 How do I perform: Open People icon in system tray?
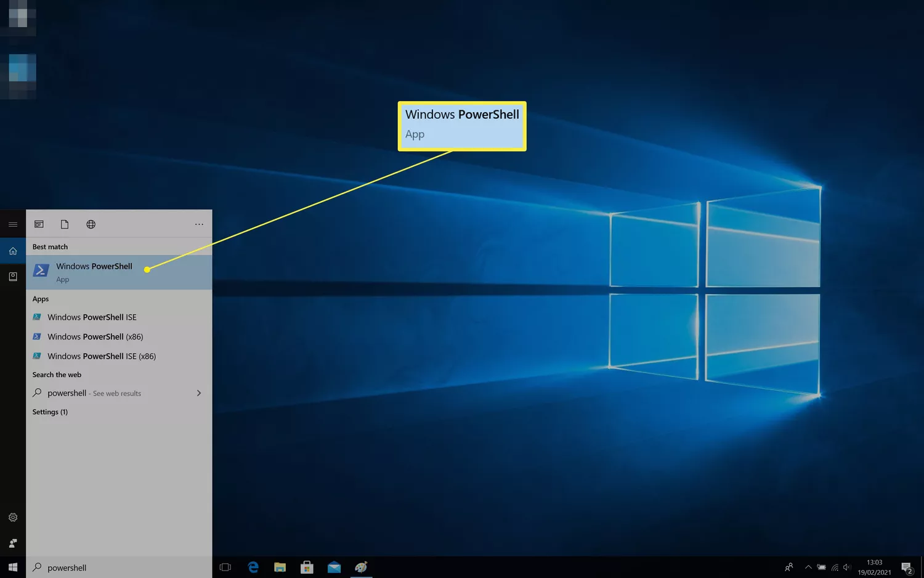pos(789,568)
